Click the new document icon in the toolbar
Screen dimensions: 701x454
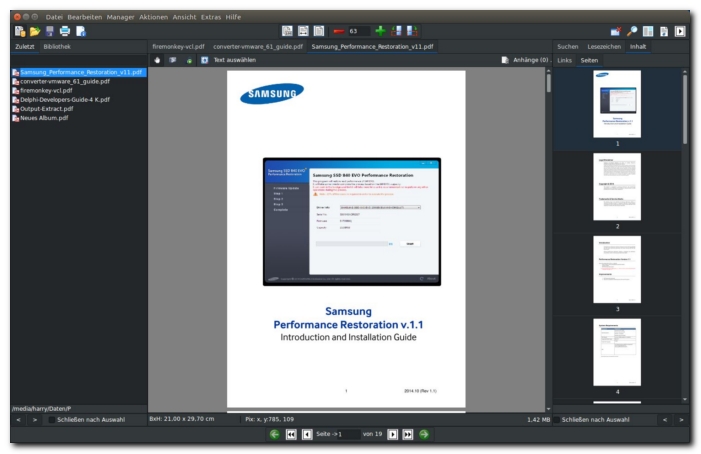[x=20, y=31]
